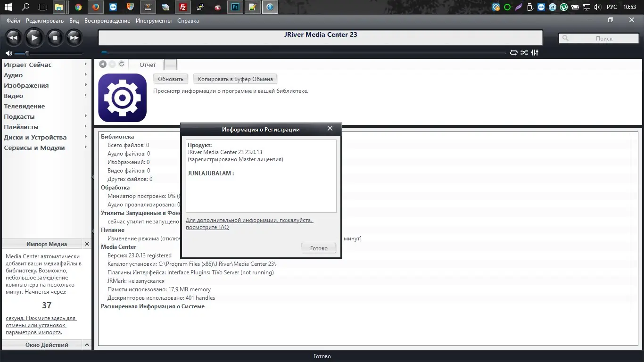
Task: Expand the Окно Действий panel chevron
Action: tap(87, 345)
